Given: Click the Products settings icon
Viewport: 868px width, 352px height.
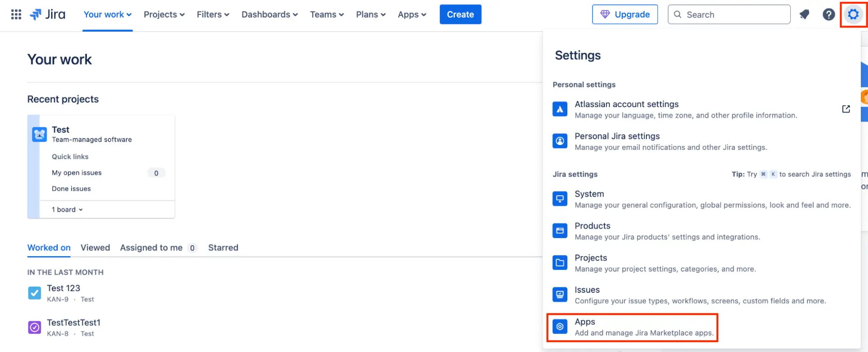Looking at the screenshot, I should pos(560,231).
